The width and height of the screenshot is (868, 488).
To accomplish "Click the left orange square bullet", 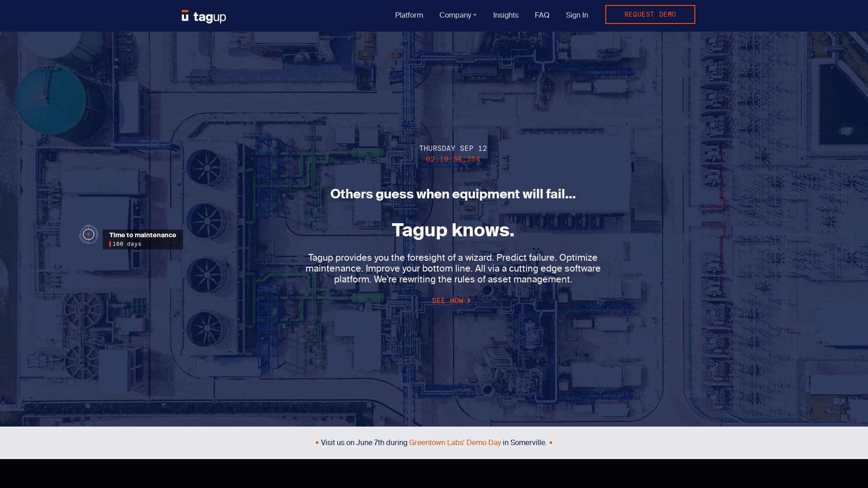I will click(317, 443).
